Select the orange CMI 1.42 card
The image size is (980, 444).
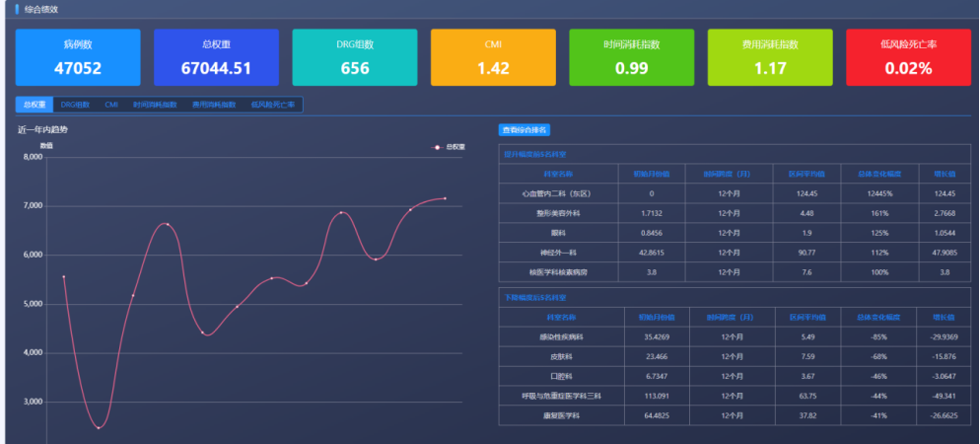493,57
